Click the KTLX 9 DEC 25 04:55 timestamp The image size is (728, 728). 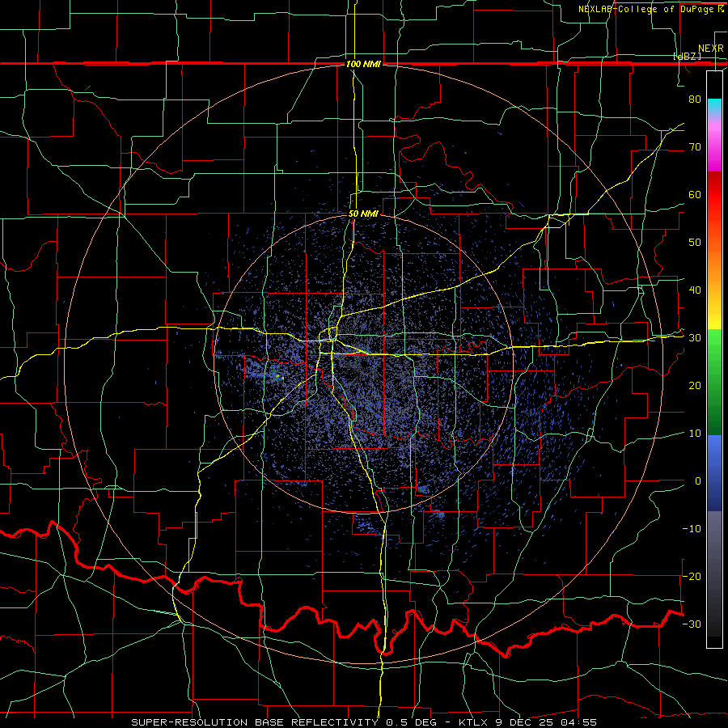[x=527, y=722]
